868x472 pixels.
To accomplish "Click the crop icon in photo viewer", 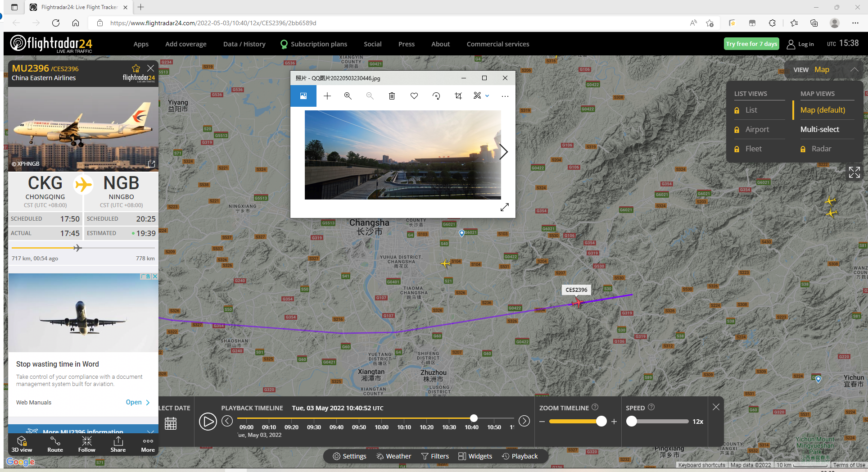I will [x=458, y=96].
